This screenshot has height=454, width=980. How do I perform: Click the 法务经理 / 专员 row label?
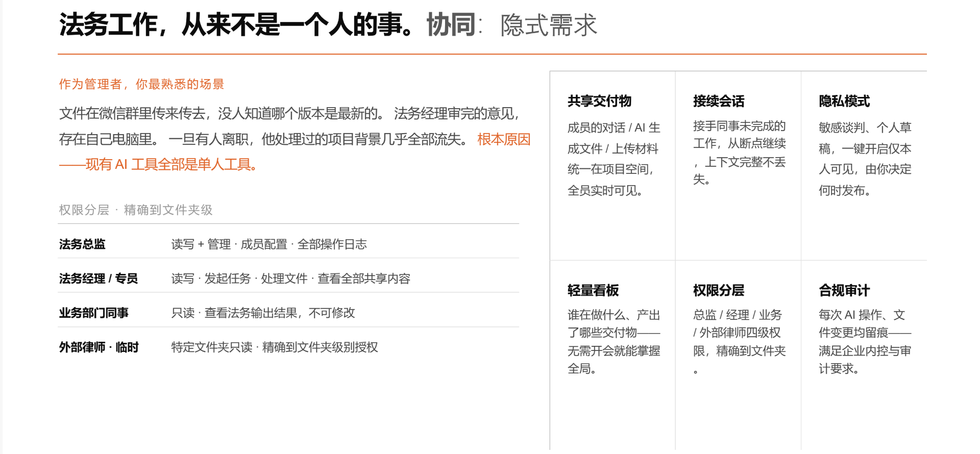point(99,279)
